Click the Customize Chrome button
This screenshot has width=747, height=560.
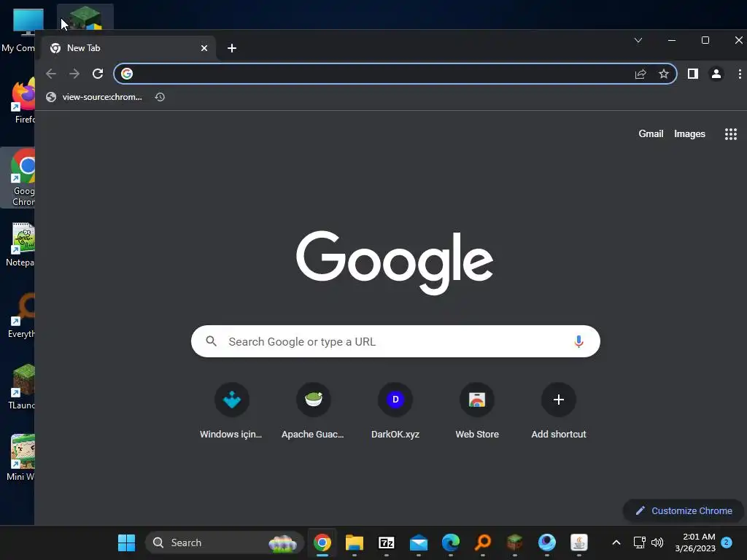click(x=684, y=511)
